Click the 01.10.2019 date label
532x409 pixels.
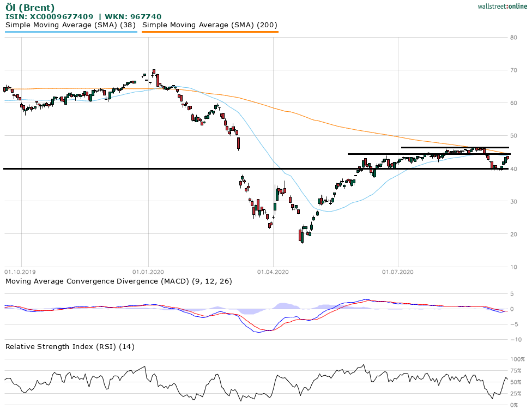coord(21,271)
